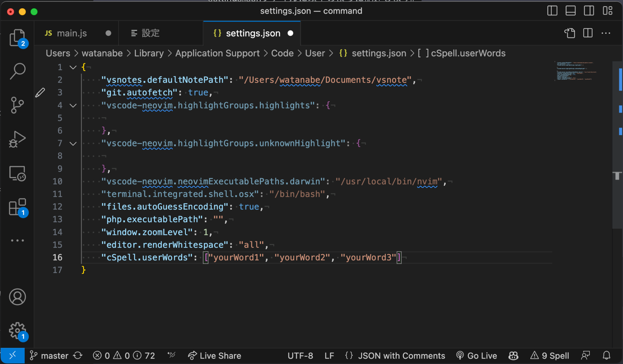Screen dimensions: 623x364
Task: Split the editor using the top-right icon
Action: [x=588, y=33]
